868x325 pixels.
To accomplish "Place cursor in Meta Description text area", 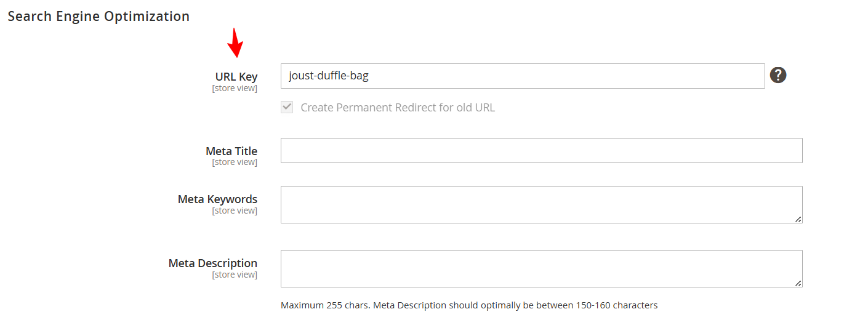I will click(541, 268).
